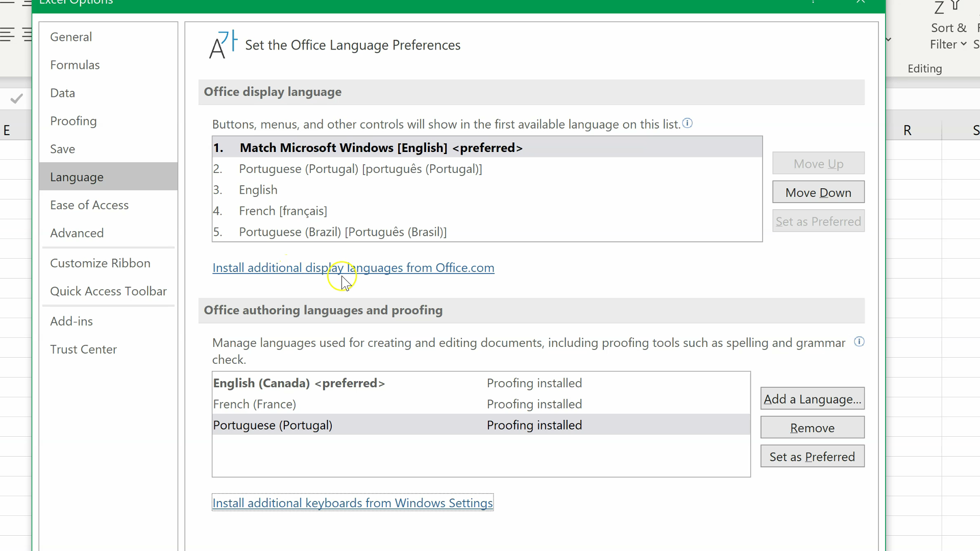Select Portuguese Portugal authoring language

tap(272, 424)
